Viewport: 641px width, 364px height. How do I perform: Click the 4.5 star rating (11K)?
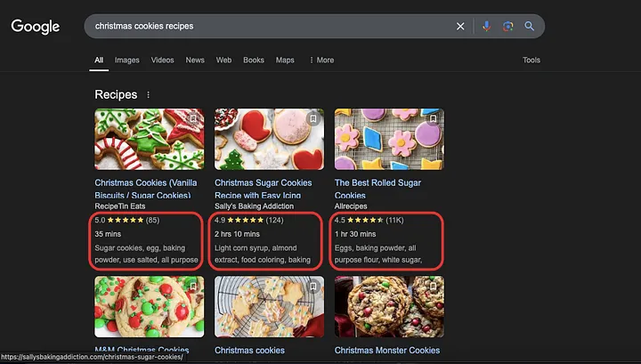369,220
